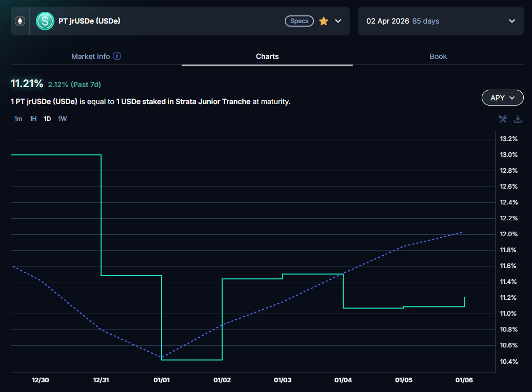Select the 1m chart interval
The height and width of the screenshot is (392, 532).
click(18, 119)
